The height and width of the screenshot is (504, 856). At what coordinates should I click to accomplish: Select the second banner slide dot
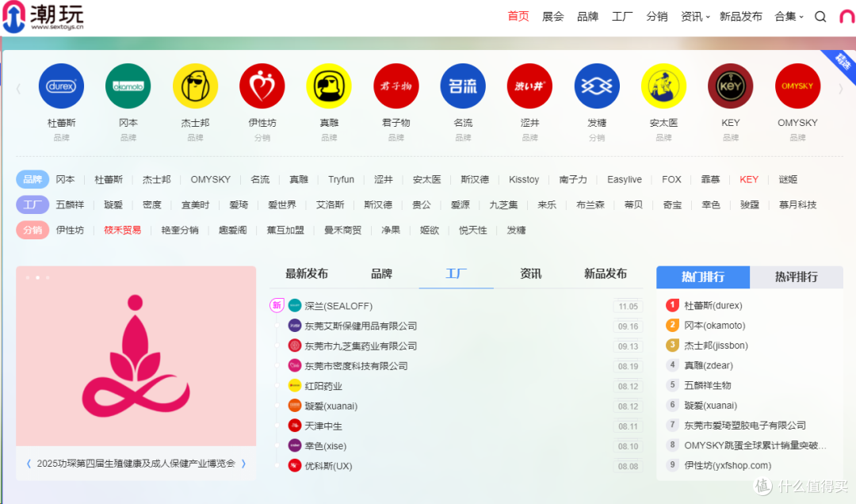click(37, 277)
